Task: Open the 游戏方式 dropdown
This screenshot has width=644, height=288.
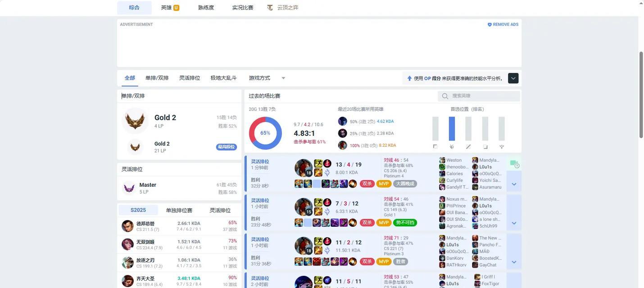Action: [265, 78]
